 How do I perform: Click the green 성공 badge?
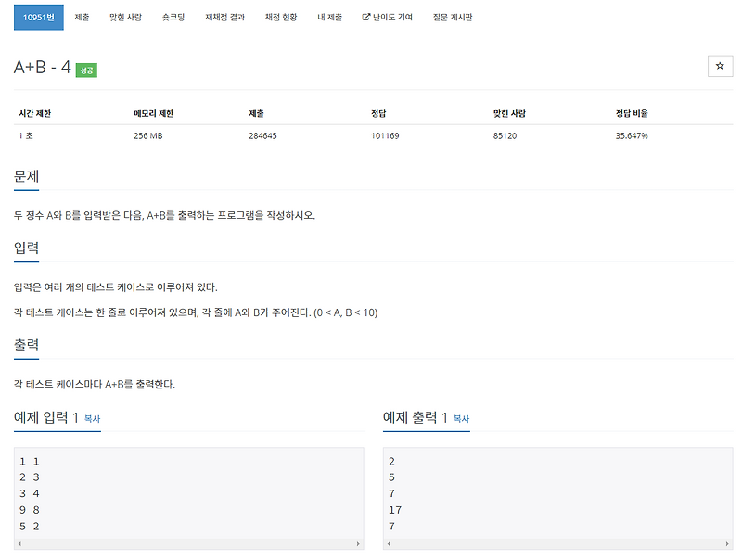click(x=85, y=68)
